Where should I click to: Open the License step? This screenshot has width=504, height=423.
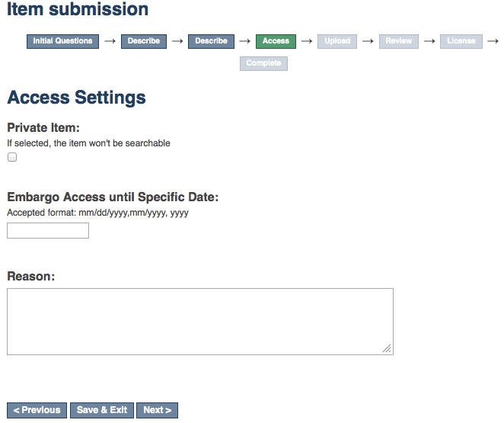[461, 41]
